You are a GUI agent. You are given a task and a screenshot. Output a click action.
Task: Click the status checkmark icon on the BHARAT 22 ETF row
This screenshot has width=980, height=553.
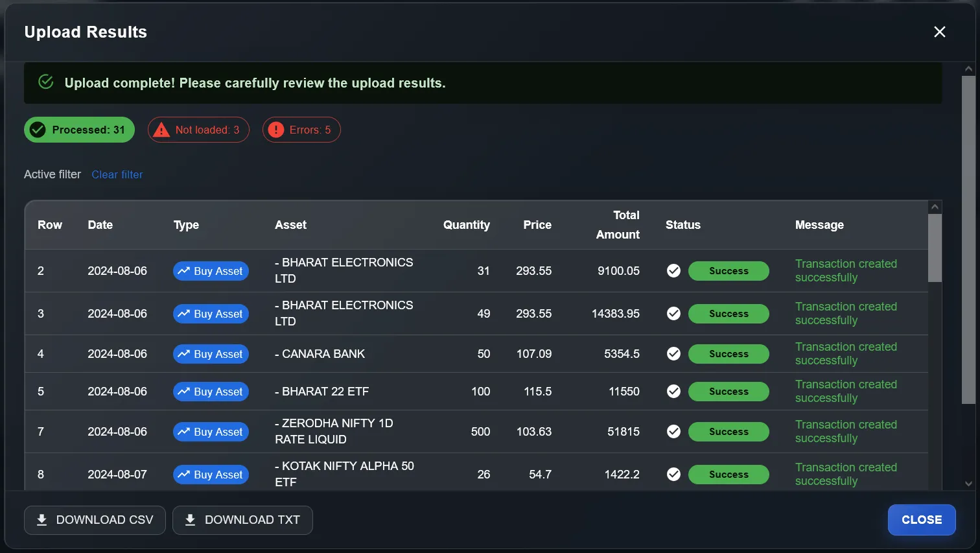(673, 391)
